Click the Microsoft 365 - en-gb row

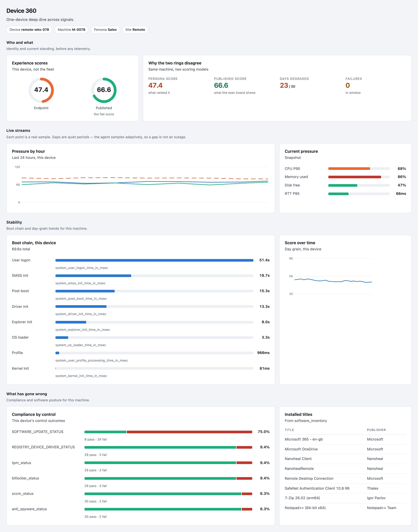click(345, 440)
